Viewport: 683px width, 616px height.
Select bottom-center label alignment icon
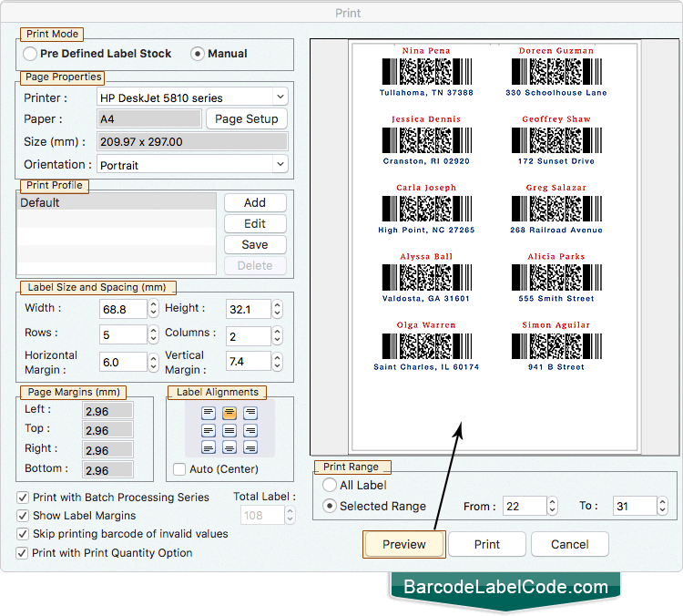[x=229, y=447]
